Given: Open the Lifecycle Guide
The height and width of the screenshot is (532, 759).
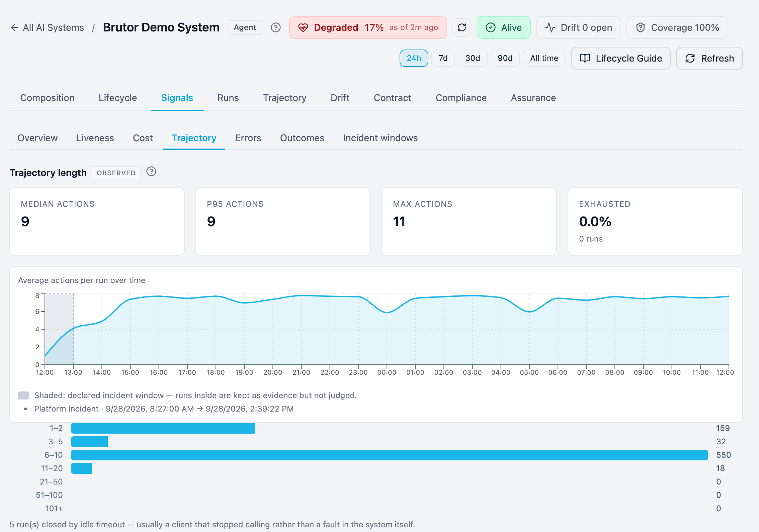Looking at the screenshot, I should (620, 58).
